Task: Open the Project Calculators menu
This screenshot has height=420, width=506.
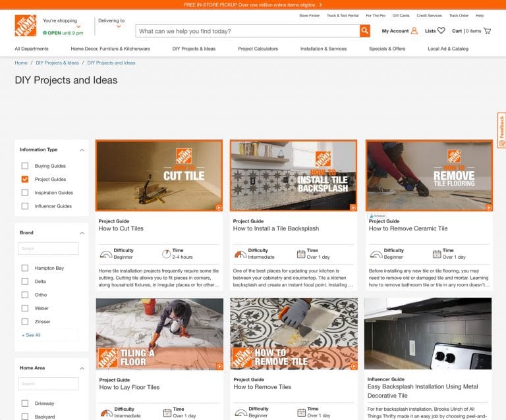Action: coord(258,49)
